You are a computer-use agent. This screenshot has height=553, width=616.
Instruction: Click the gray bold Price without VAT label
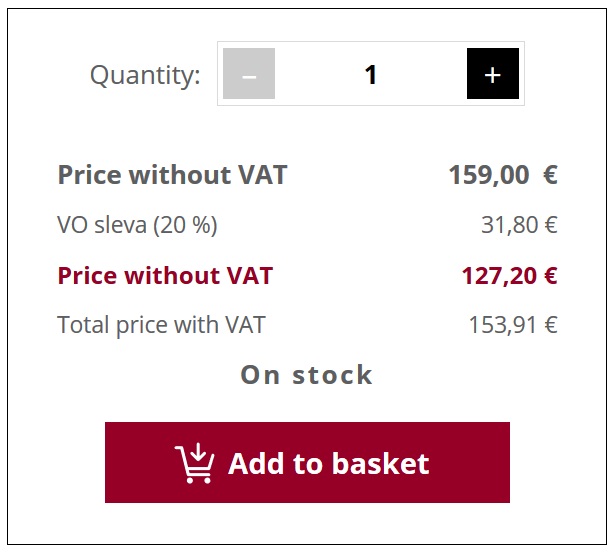(172, 174)
